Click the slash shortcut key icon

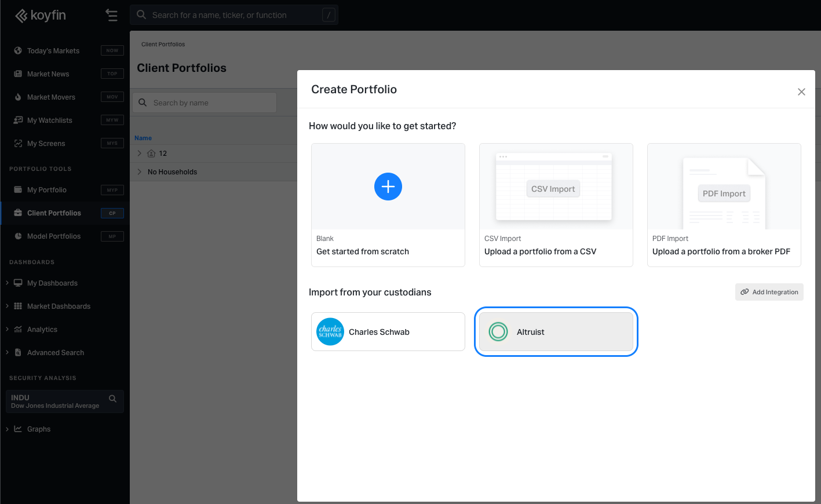(x=329, y=15)
